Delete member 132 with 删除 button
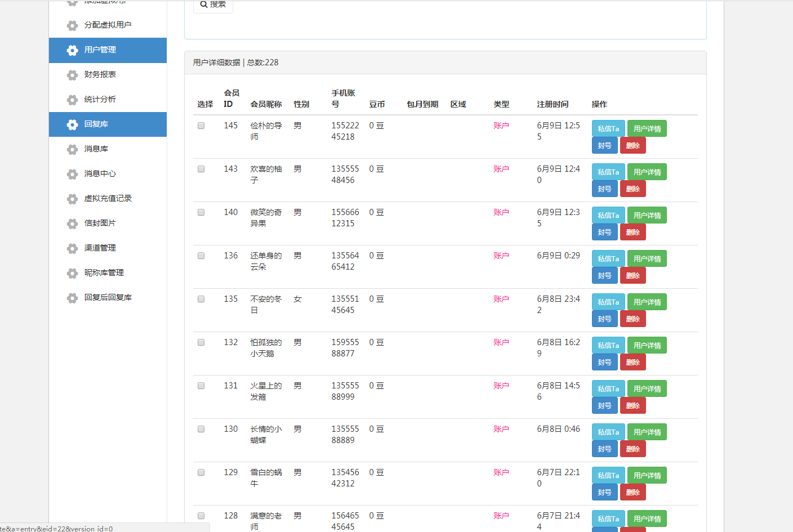793x532 pixels. pyautogui.click(x=632, y=363)
